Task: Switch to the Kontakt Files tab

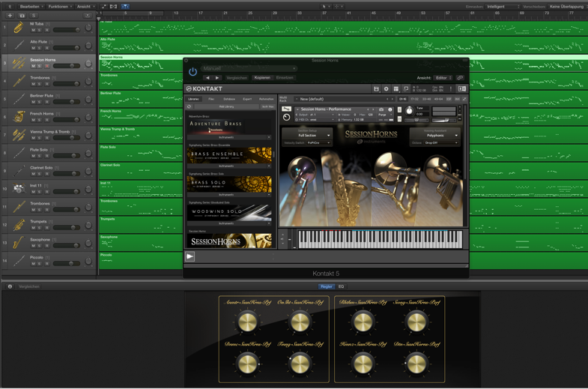Action: pyautogui.click(x=211, y=99)
